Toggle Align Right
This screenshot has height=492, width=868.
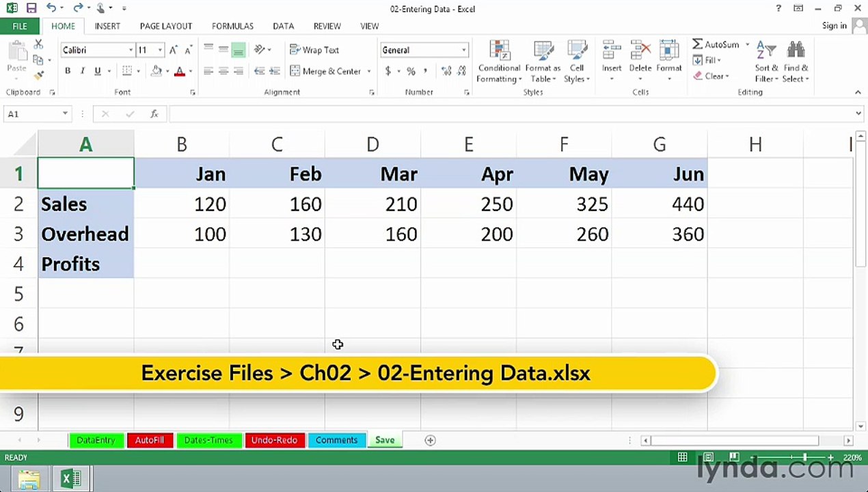point(239,71)
